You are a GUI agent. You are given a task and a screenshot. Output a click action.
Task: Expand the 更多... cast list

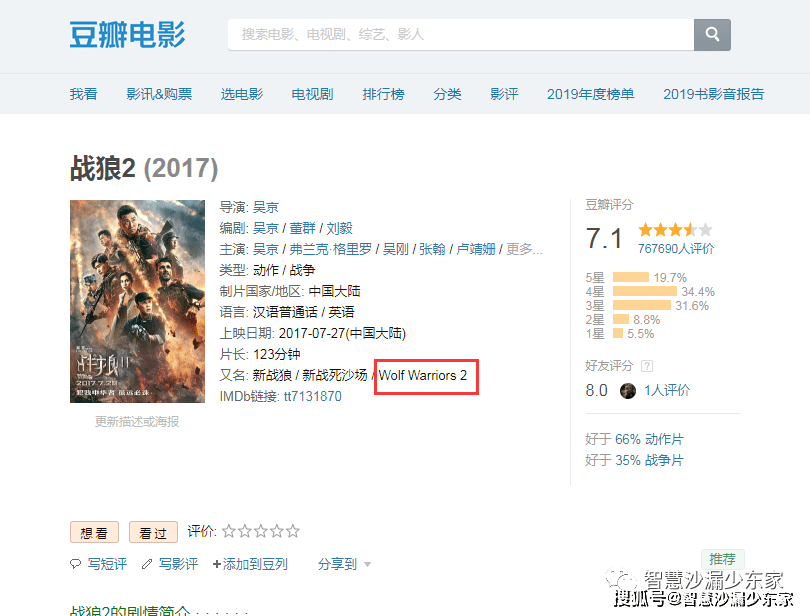[x=524, y=249]
